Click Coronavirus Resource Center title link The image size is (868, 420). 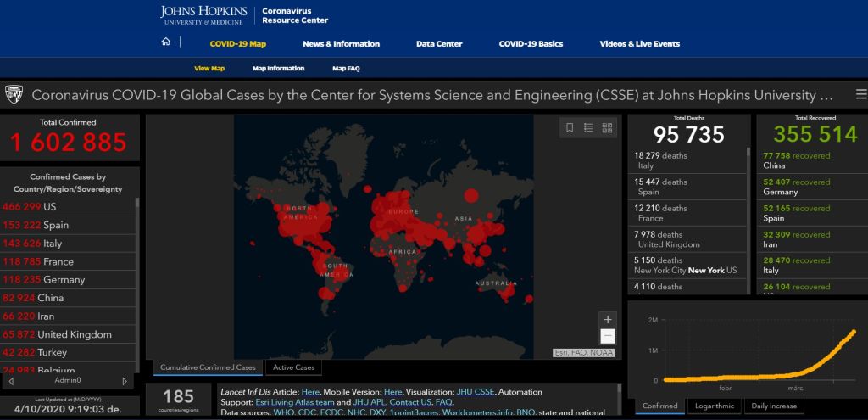[295, 15]
